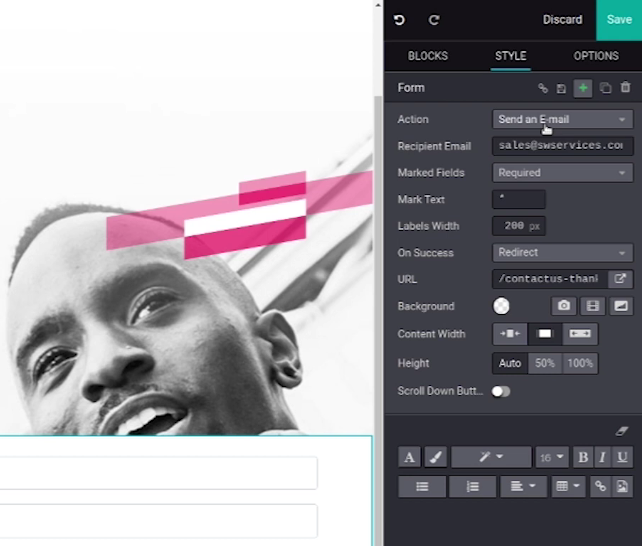642x546 pixels.
Task: Discard changes to the page
Action: click(562, 20)
